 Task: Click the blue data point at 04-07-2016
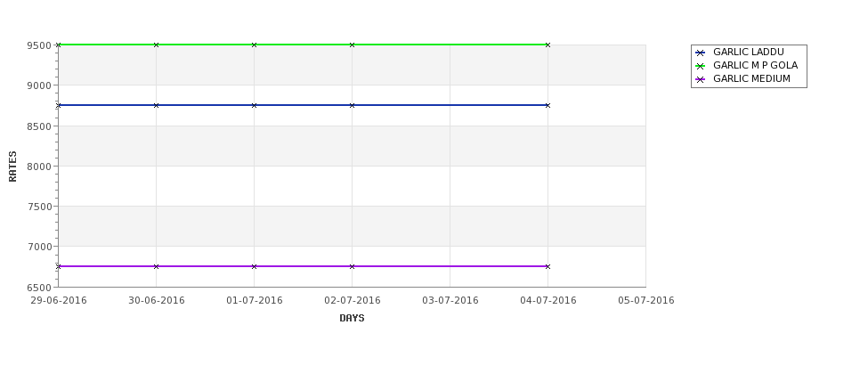point(548,105)
